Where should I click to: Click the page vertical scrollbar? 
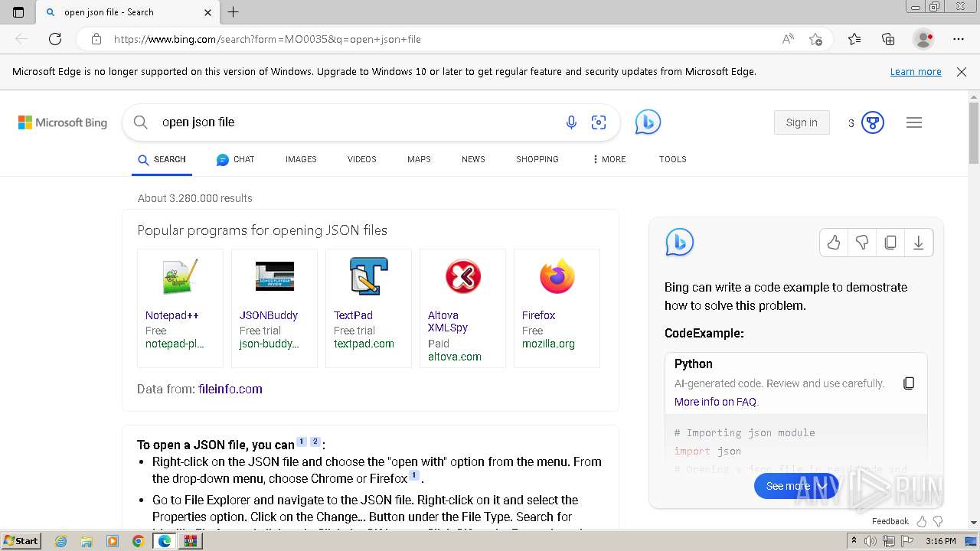click(x=974, y=132)
